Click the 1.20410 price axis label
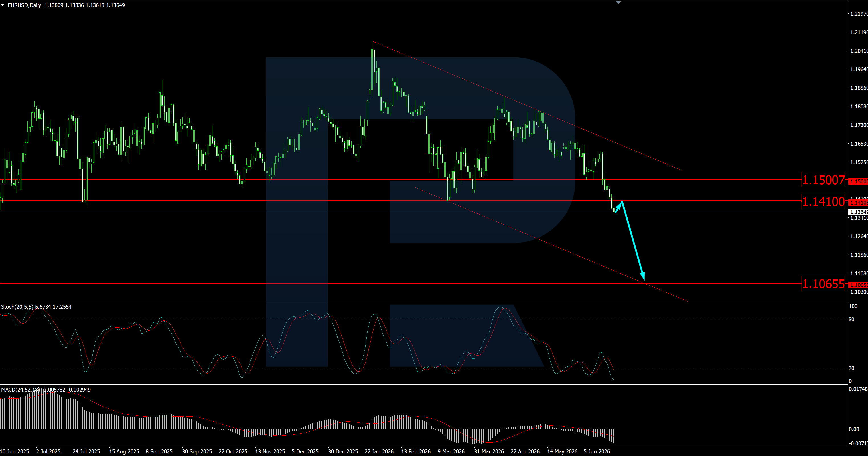 [859, 51]
